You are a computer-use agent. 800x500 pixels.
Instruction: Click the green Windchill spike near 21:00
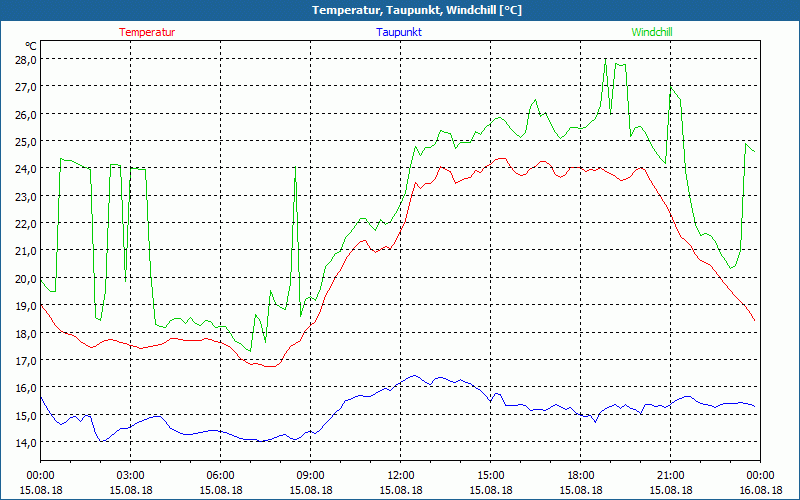tap(671, 88)
